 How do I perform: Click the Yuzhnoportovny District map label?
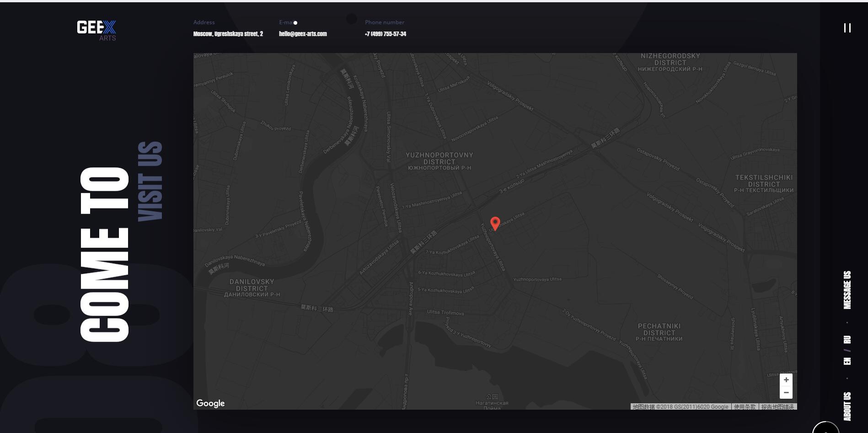point(439,161)
